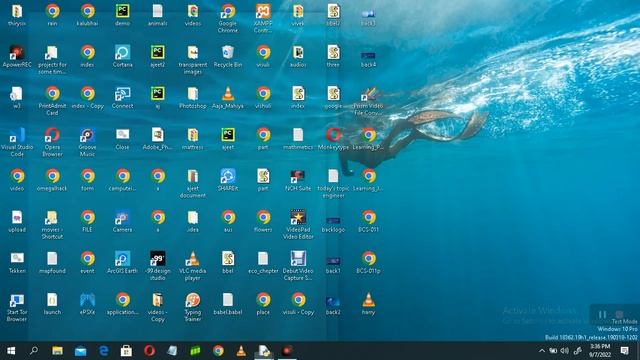This screenshot has height=360, width=640.
Task: Select the ajeet document folder
Action: (x=193, y=176)
